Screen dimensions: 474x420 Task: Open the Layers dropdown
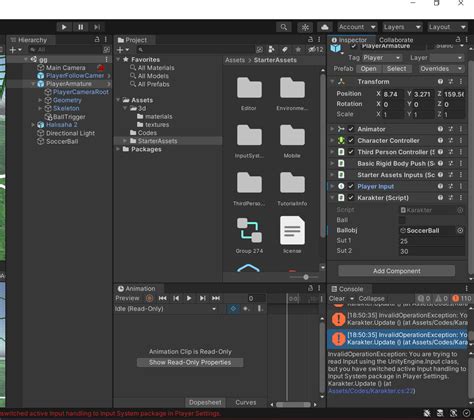(402, 27)
